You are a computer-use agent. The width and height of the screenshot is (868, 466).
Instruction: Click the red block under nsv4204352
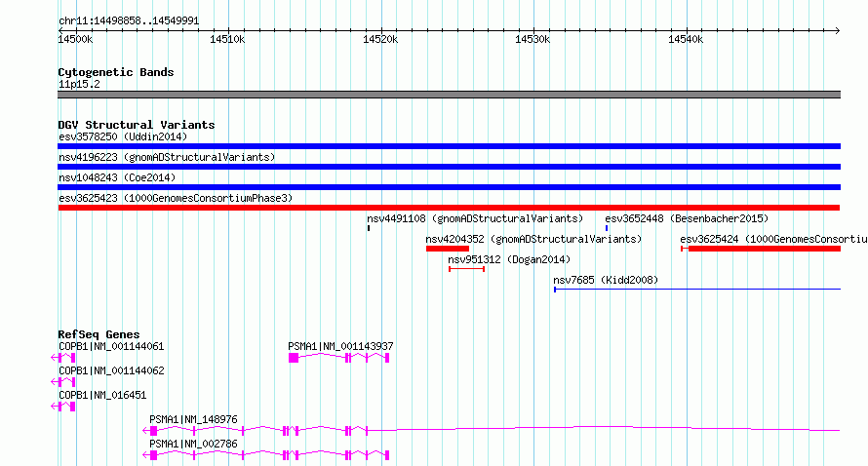tap(448, 249)
